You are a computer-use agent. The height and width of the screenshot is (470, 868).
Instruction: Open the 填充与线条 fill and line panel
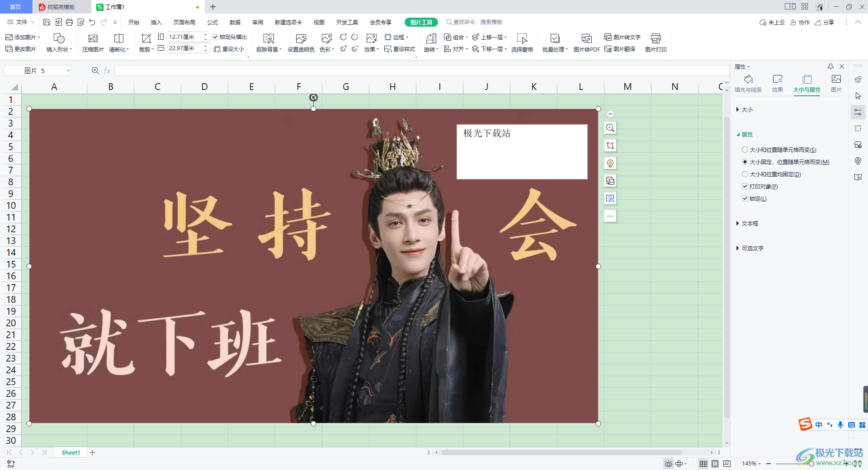(x=748, y=84)
